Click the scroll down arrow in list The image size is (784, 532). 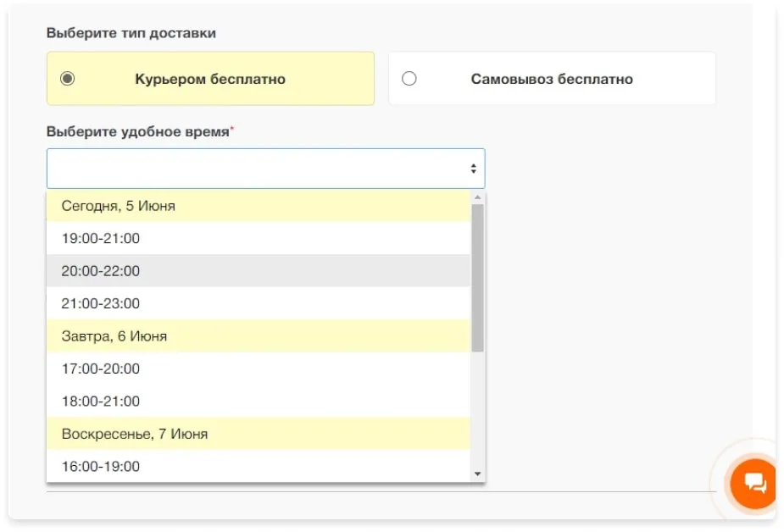pyautogui.click(x=477, y=474)
